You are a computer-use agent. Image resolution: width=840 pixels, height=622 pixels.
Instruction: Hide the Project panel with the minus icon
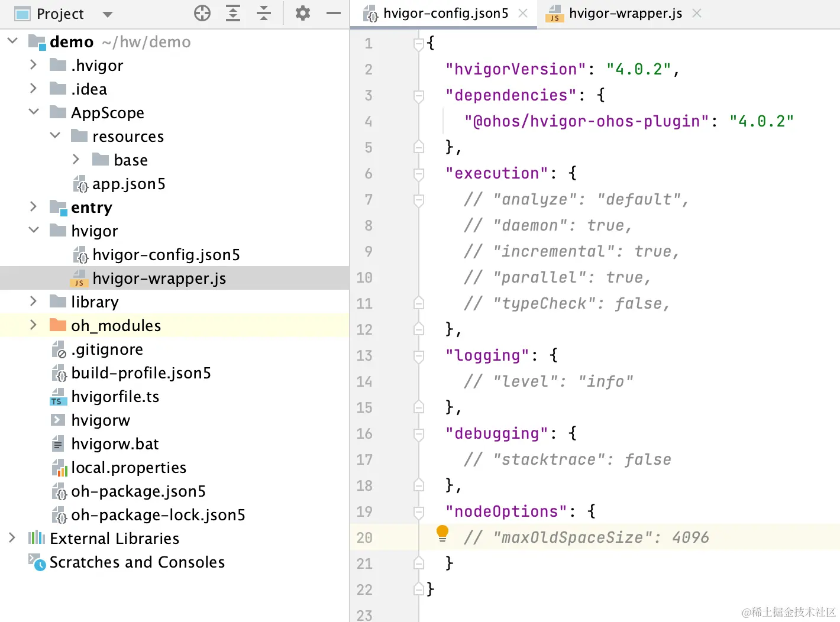click(334, 13)
